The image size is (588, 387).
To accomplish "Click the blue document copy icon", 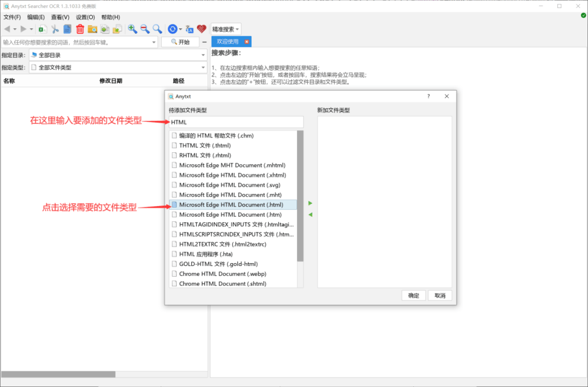I will click(x=67, y=29).
